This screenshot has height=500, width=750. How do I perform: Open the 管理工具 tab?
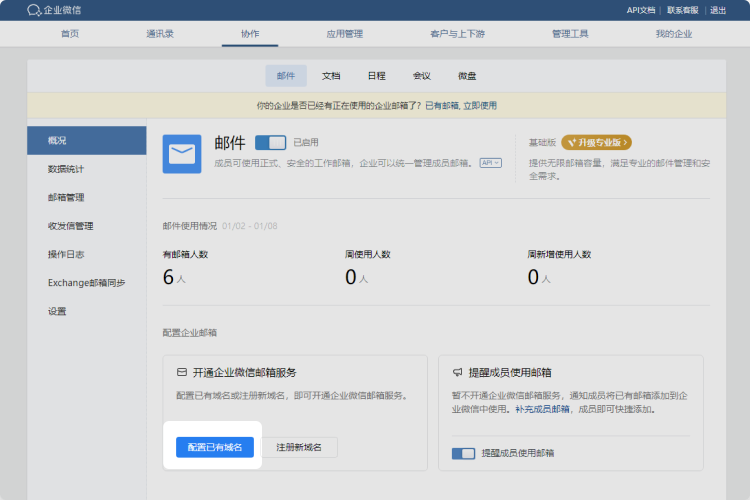(x=570, y=33)
